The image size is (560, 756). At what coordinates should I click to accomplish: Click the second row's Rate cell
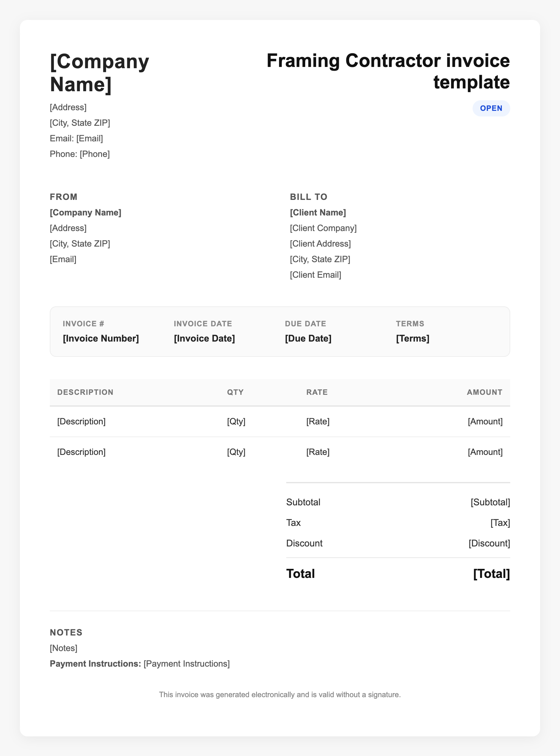[x=318, y=452]
